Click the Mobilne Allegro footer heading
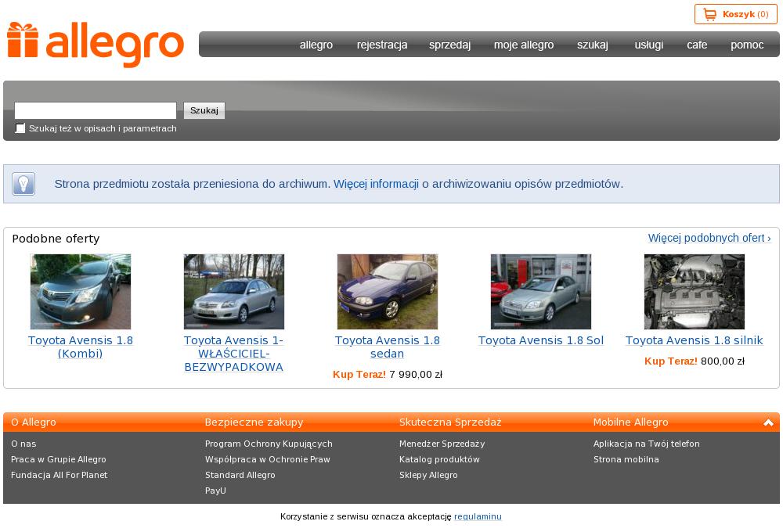This screenshot has width=783, height=532. tap(630, 422)
